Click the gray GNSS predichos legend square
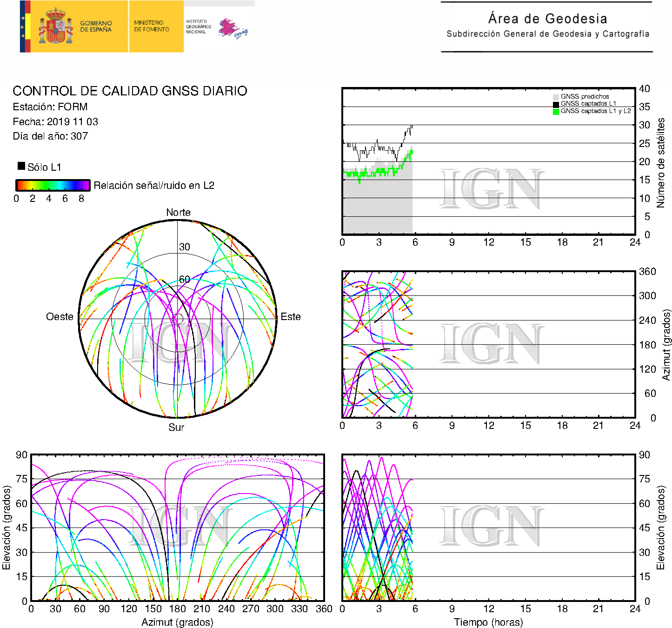Image resolution: width=672 pixels, height=628 pixels. coord(556,97)
